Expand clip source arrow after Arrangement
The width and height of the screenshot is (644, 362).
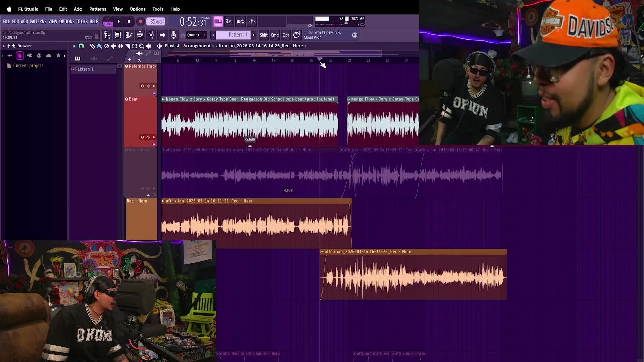click(x=213, y=46)
